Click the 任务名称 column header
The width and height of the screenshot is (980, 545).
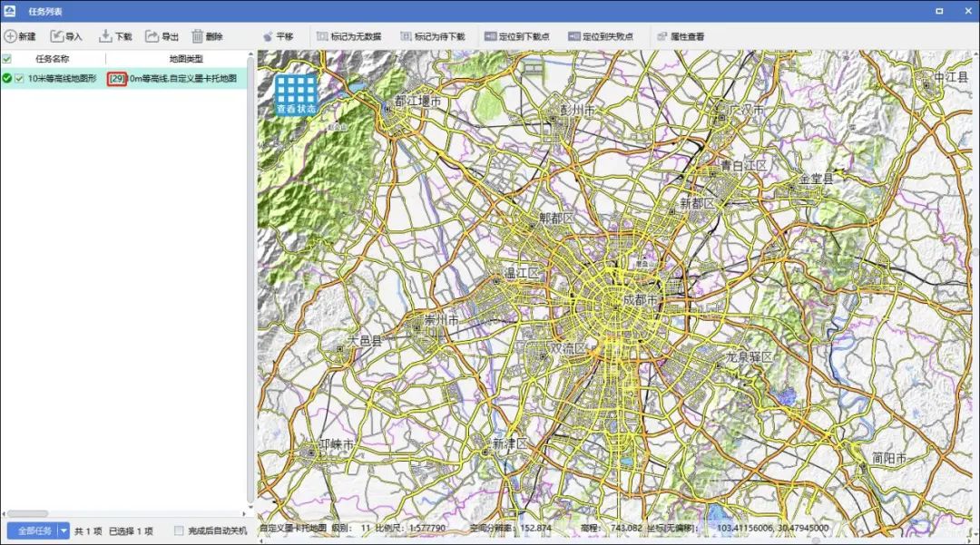tap(52, 59)
